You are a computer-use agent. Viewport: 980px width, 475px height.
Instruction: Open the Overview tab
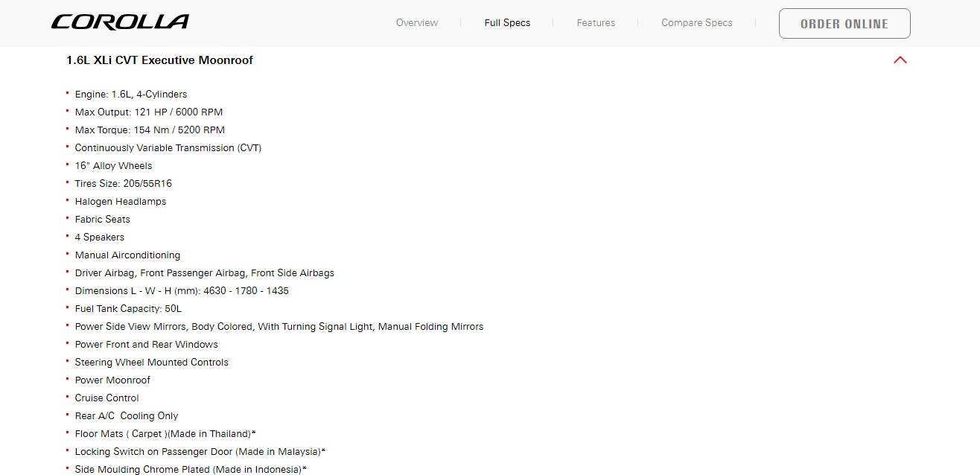(417, 23)
